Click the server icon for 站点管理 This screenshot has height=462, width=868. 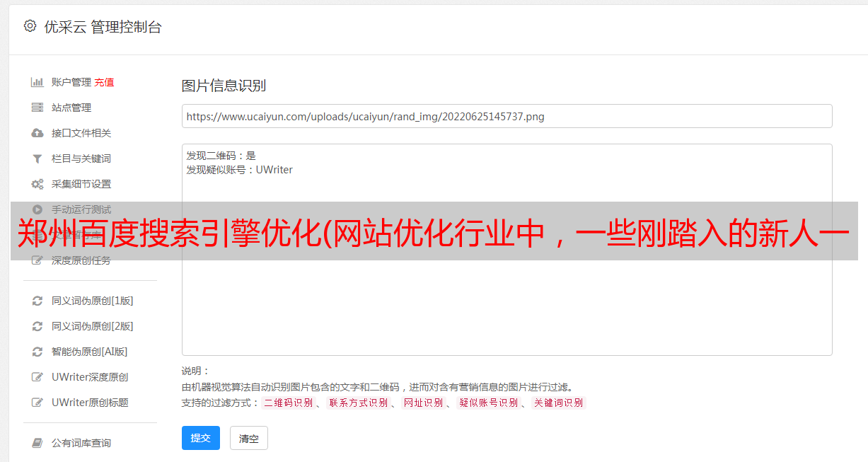[x=37, y=108]
